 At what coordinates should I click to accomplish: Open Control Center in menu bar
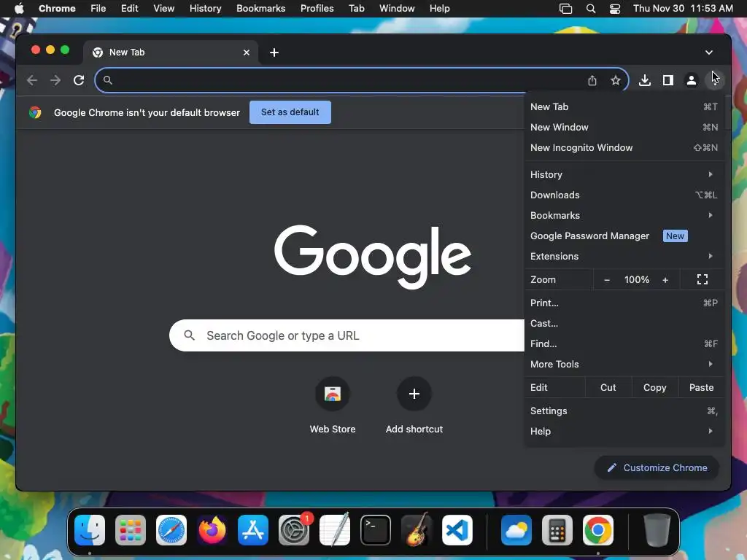click(x=615, y=9)
